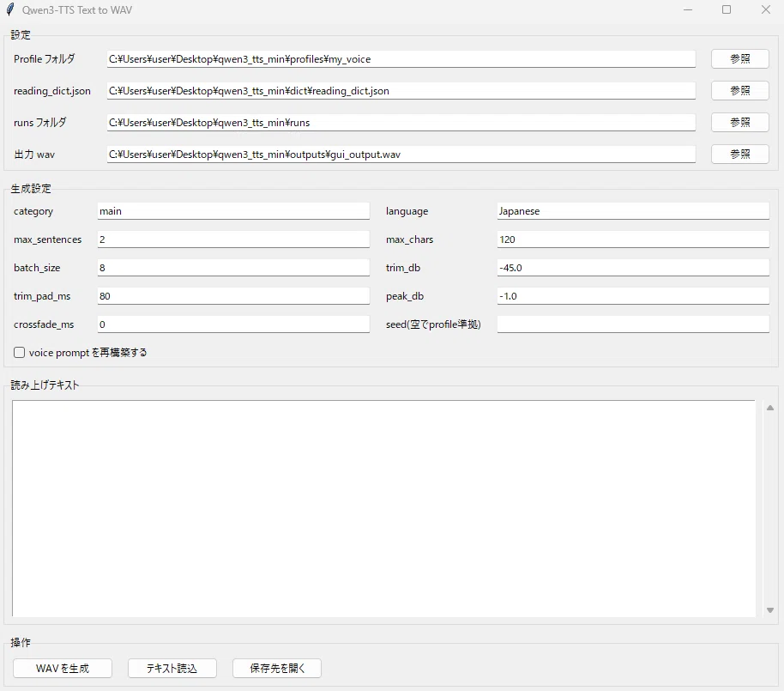Click the language field containing Japanese
This screenshot has width=784, height=691.
pyautogui.click(x=633, y=211)
